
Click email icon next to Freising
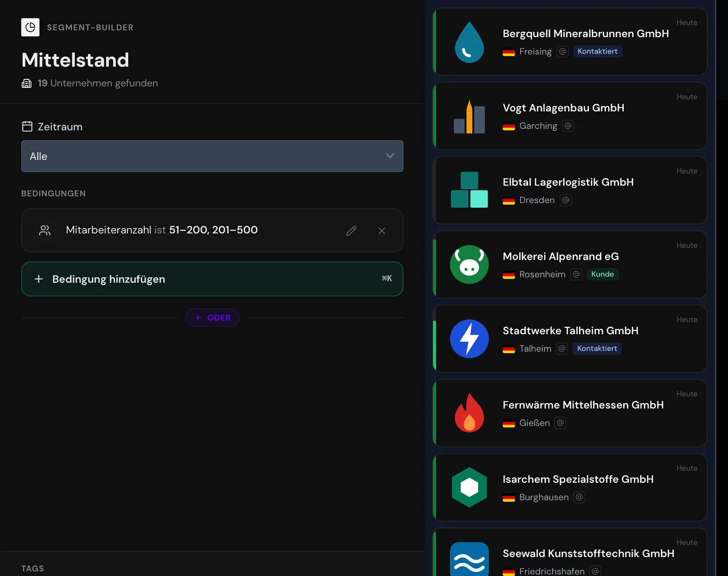[x=563, y=51]
